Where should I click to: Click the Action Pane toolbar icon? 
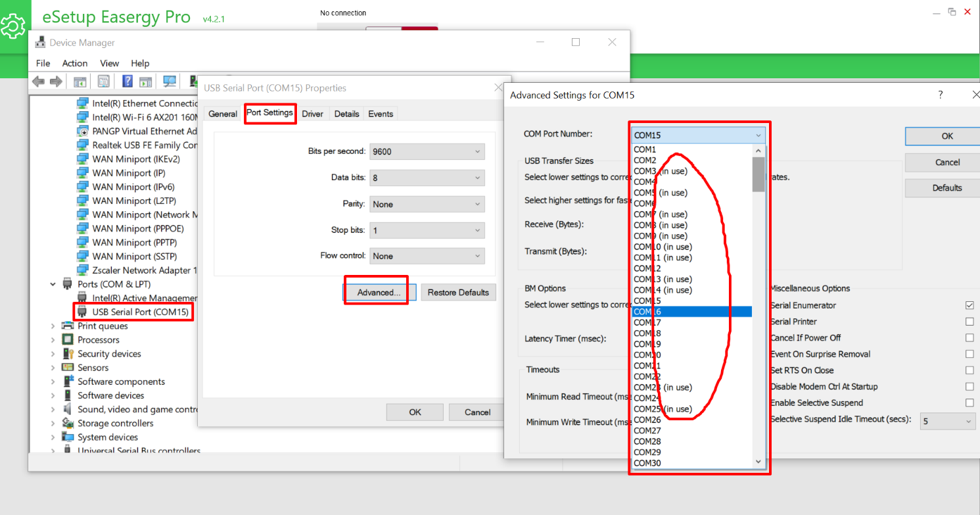(x=146, y=82)
